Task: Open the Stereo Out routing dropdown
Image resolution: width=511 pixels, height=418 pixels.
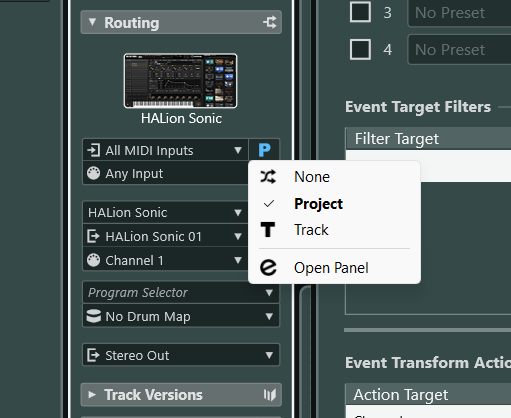Action: [181, 355]
